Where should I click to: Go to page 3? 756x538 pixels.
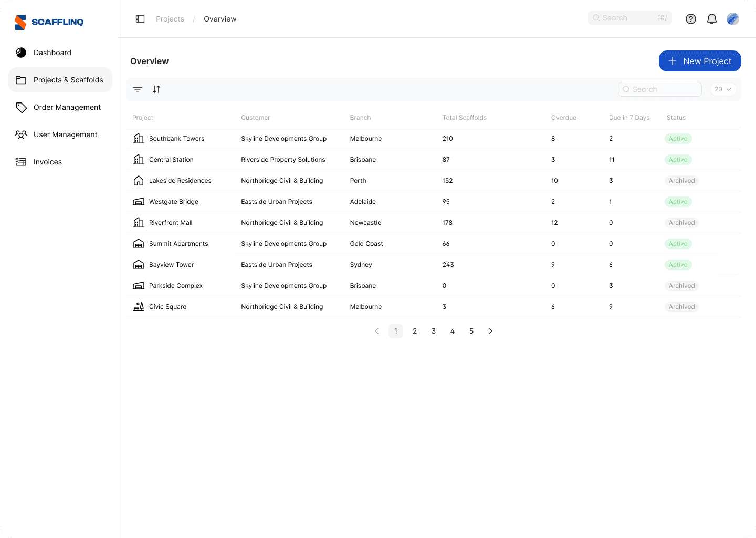[434, 331]
